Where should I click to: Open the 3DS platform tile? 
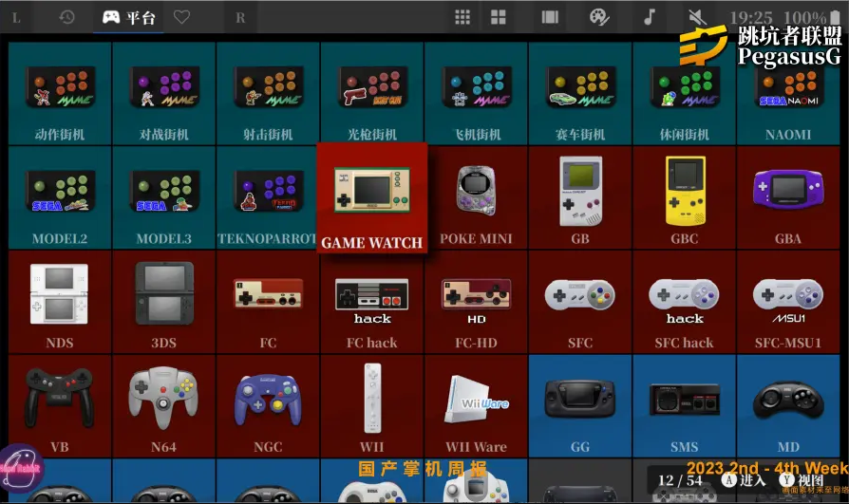pos(164,302)
